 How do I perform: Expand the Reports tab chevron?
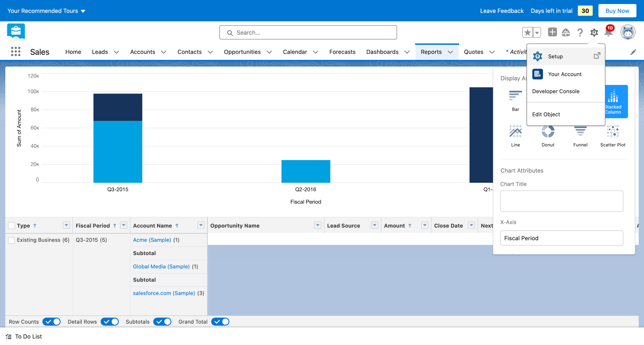coord(450,52)
